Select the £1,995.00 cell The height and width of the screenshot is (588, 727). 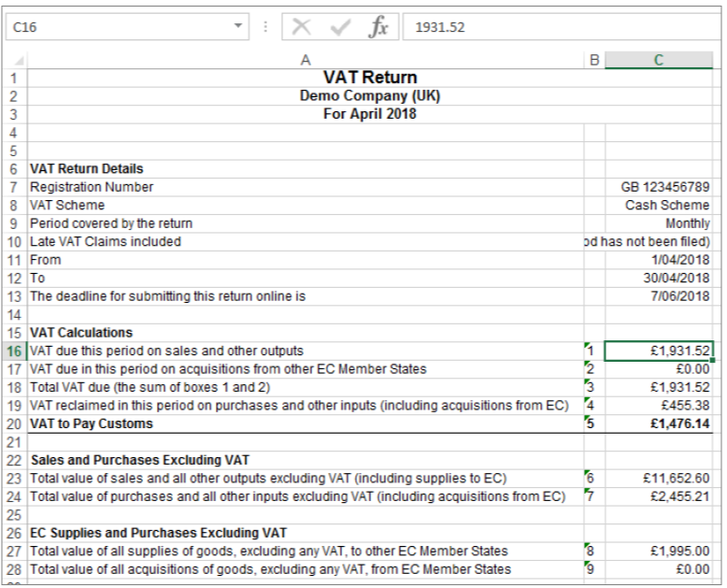659,552
